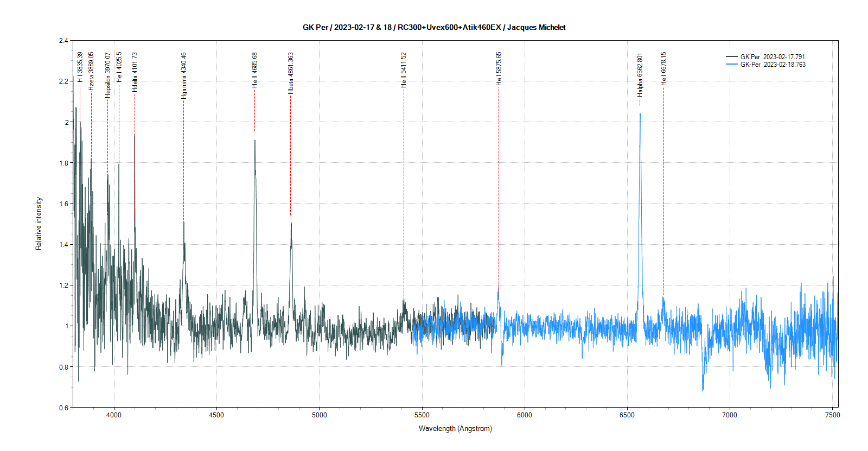Click the Hbeta 4861.363 line label
The width and height of the screenshot is (868, 451).
pyautogui.click(x=291, y=73)
